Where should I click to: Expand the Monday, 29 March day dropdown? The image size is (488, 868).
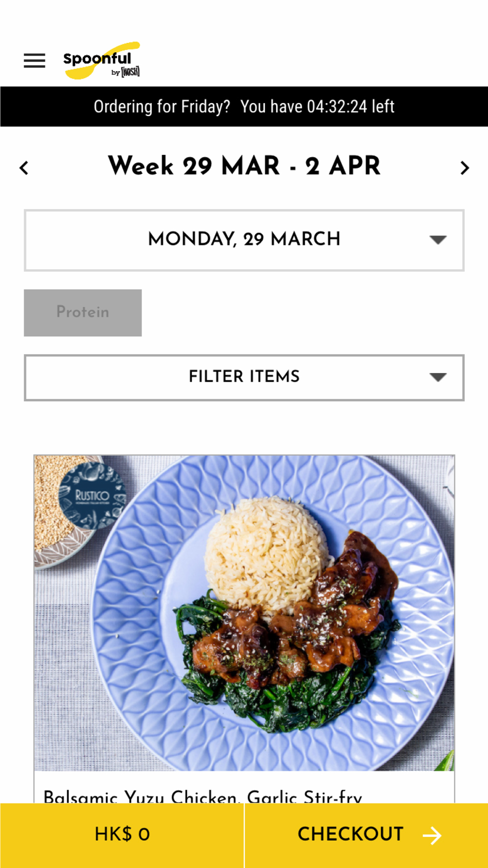click(x=244, y=240)
